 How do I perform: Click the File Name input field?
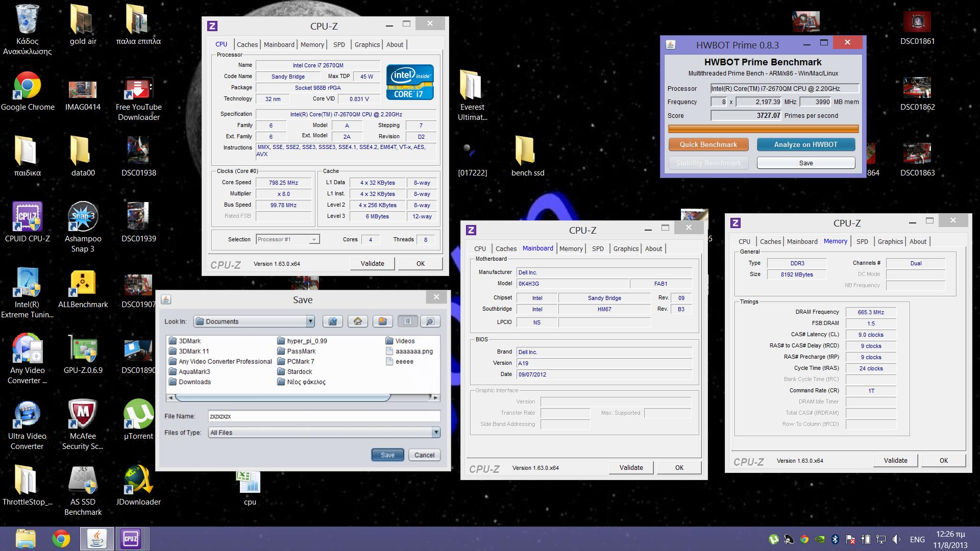tap(324, 416)
